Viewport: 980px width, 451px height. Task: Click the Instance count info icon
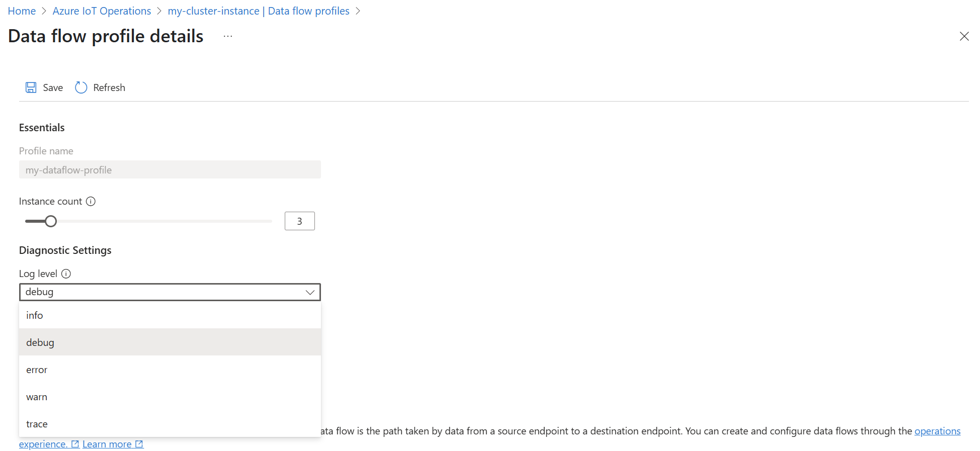click(x=91, y=202)
